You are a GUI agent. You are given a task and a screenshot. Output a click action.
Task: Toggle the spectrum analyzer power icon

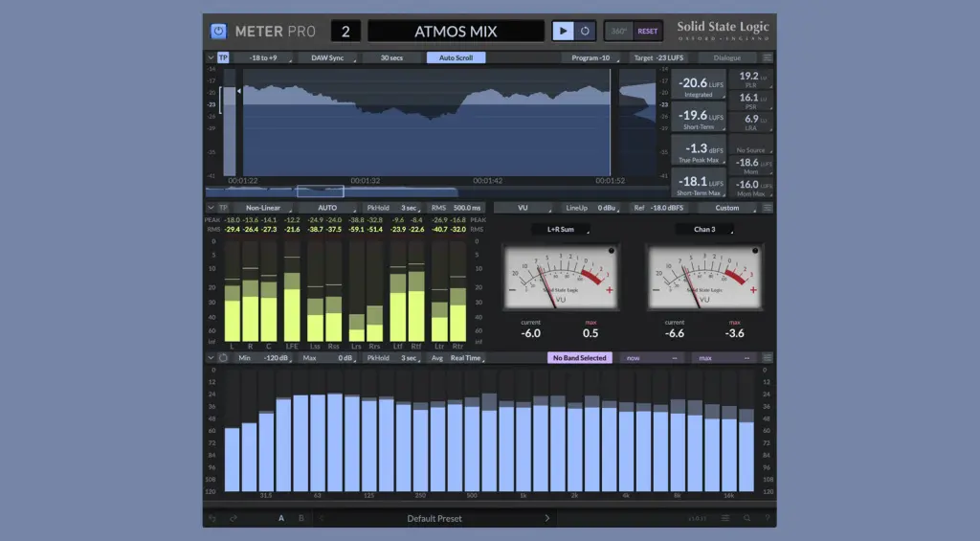click(223, 358)
